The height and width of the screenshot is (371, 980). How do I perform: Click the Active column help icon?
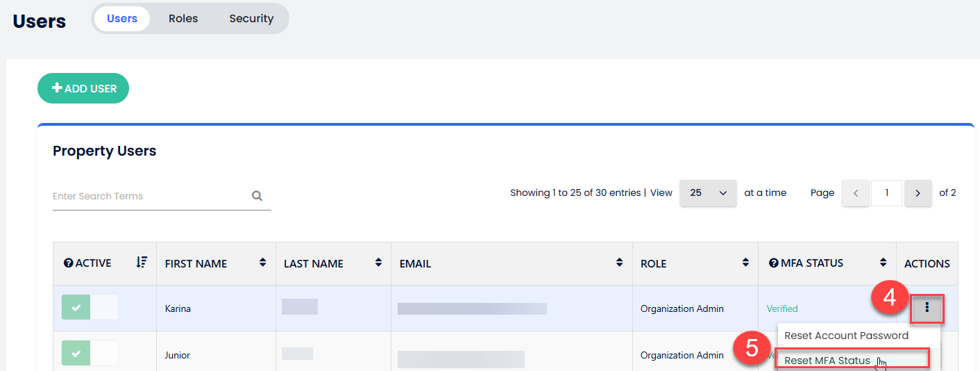(x=68, y=263)
